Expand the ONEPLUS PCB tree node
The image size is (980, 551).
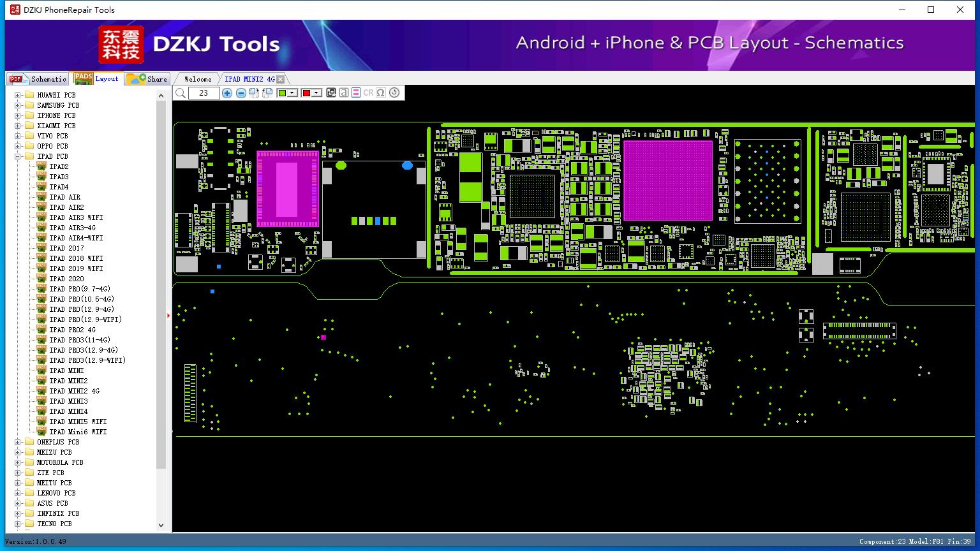[18, 442]
